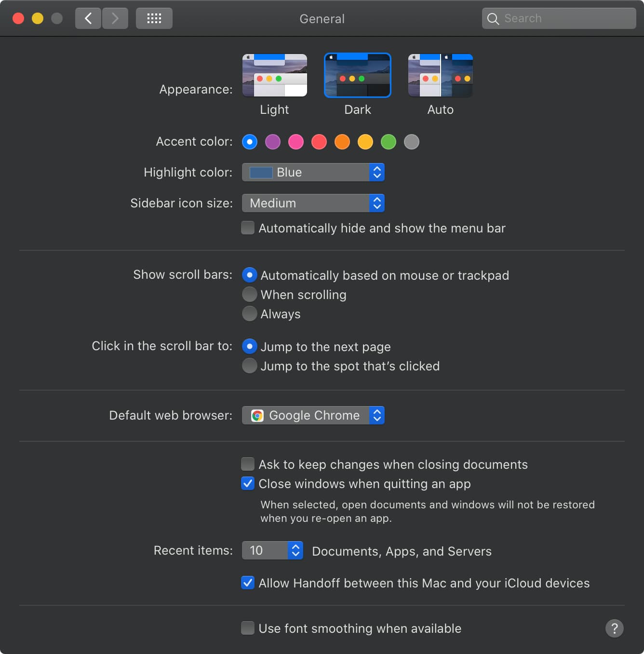644x654 pixels.
Task: Click the Google Chrome browser icon
Action: (x=257, y=416)
